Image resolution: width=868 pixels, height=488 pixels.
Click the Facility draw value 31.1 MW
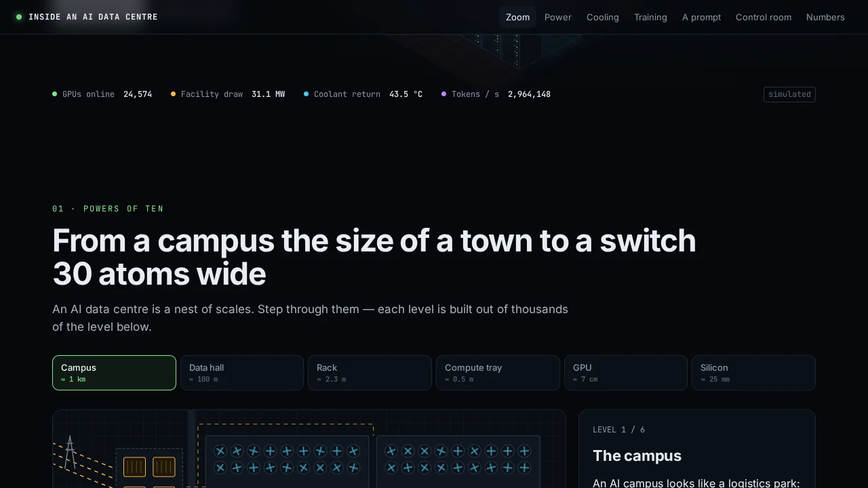point(268,94)
